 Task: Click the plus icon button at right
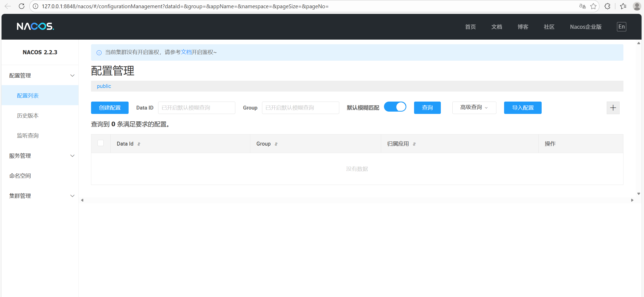613,108
